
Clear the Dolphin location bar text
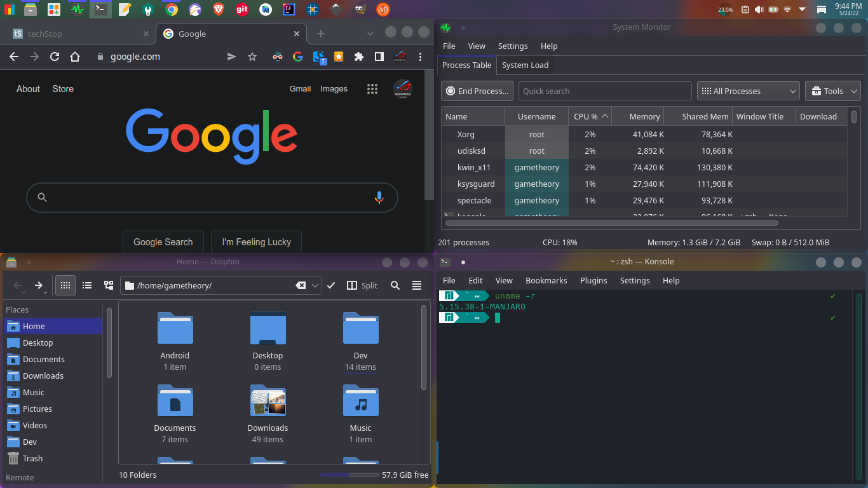pos(301,285)
